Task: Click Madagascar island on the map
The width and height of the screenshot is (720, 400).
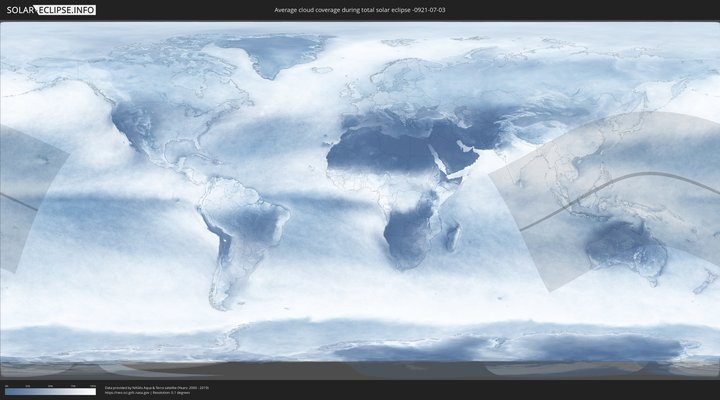Action: point(453,236)
